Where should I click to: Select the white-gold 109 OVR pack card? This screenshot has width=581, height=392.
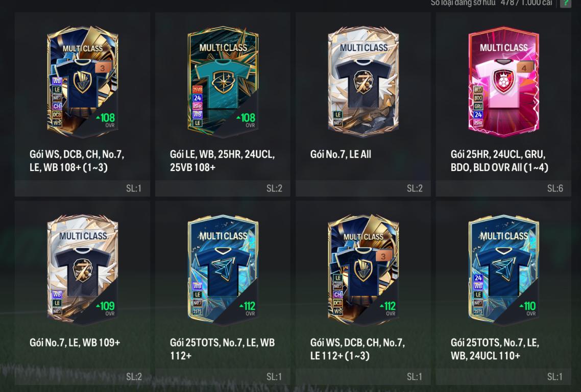[x=82, y=269]
